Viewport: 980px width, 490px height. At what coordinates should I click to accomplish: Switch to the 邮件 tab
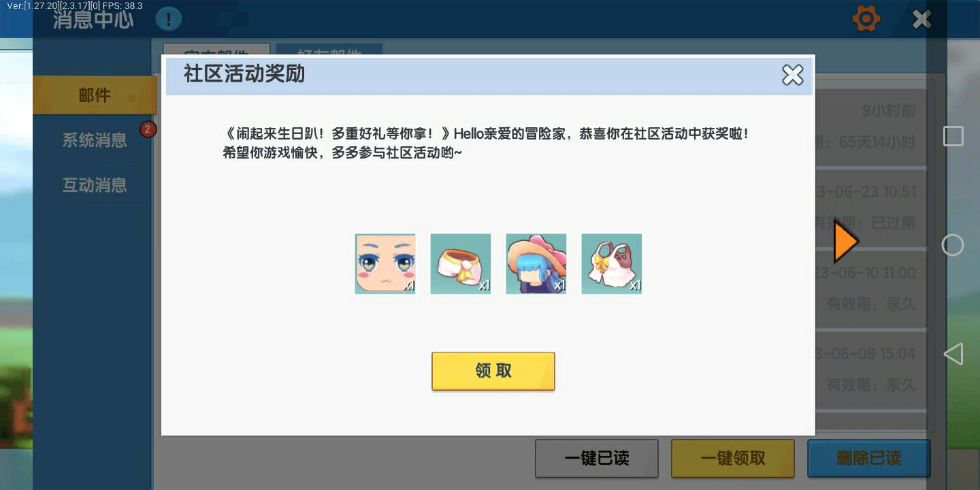click(95, 95)
